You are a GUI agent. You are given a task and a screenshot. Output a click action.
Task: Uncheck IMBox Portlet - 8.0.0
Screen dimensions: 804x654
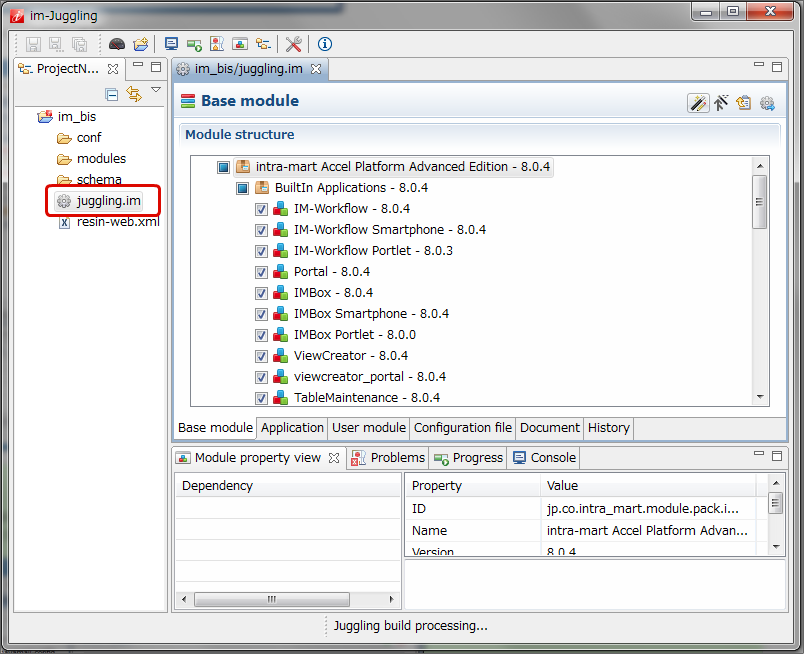[x=261, y=335]
